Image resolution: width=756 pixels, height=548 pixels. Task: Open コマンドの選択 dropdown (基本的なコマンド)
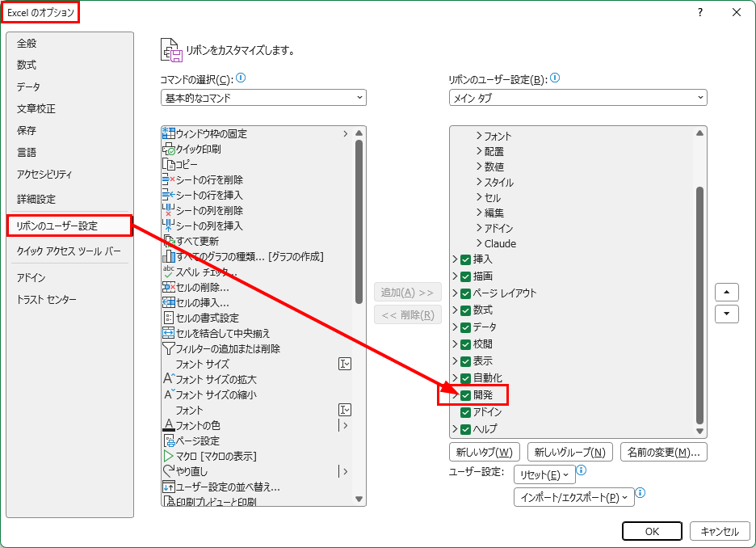point(263,98)
